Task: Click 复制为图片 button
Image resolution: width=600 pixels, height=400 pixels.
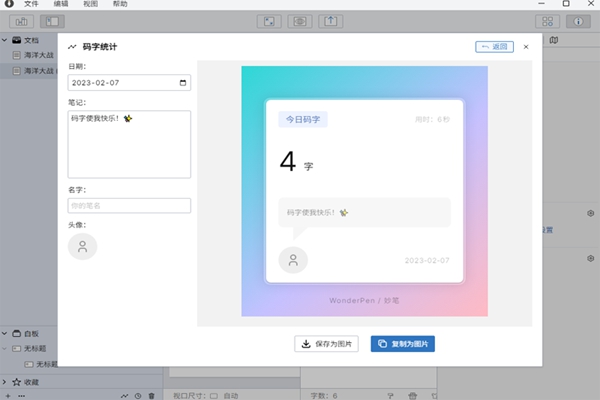Action: (x=403, y=344)
